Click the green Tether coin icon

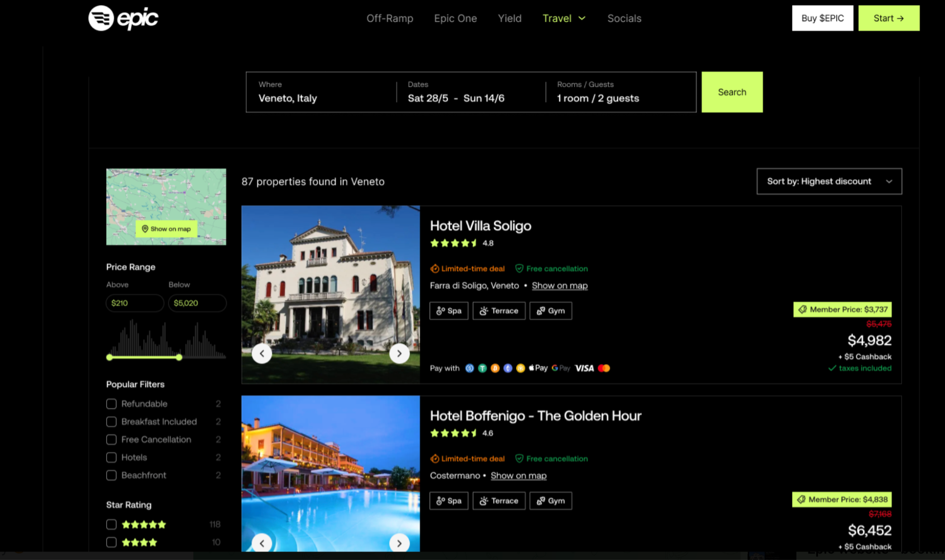482,368
